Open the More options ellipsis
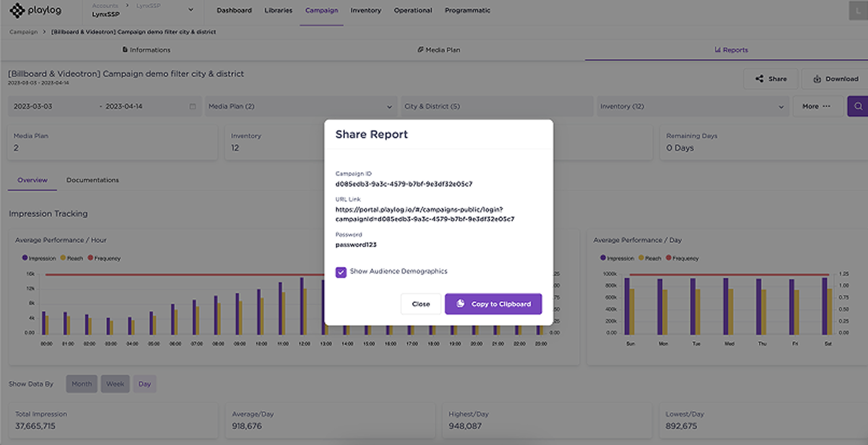Viewport: 868px width, 445px height. pos(817,106)
